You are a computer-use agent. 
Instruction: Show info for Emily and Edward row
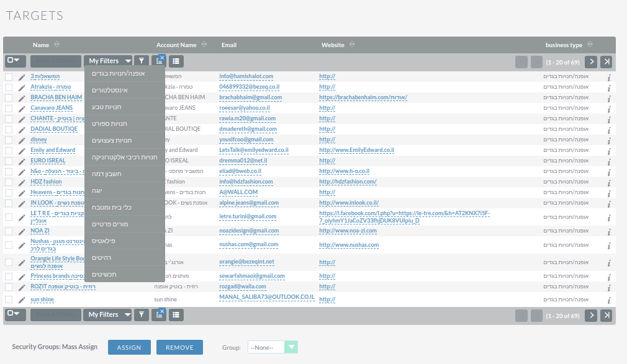(x=609, y=151)
